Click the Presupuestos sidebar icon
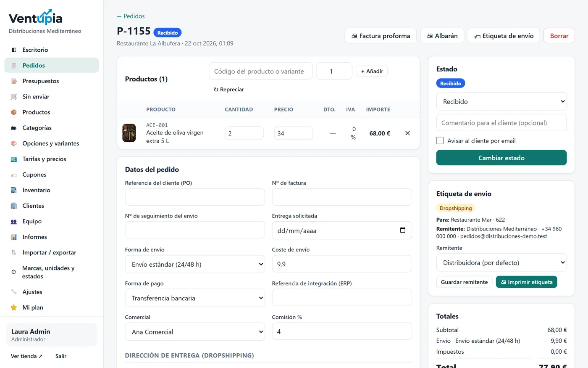The width and height of the screenshot is (588, 368). click(14, 81)
